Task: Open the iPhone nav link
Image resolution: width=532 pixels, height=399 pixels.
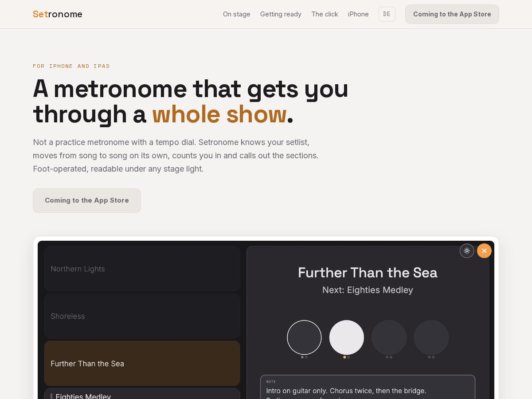Action: (x=358, y=14)
